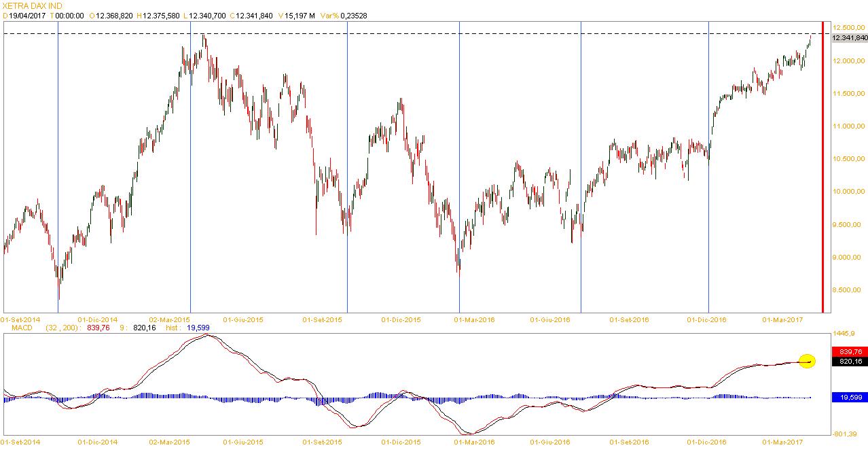The image size is (868, 454).
Task: Click the Volume reading 15,197 M
Action: coord(300,15)
